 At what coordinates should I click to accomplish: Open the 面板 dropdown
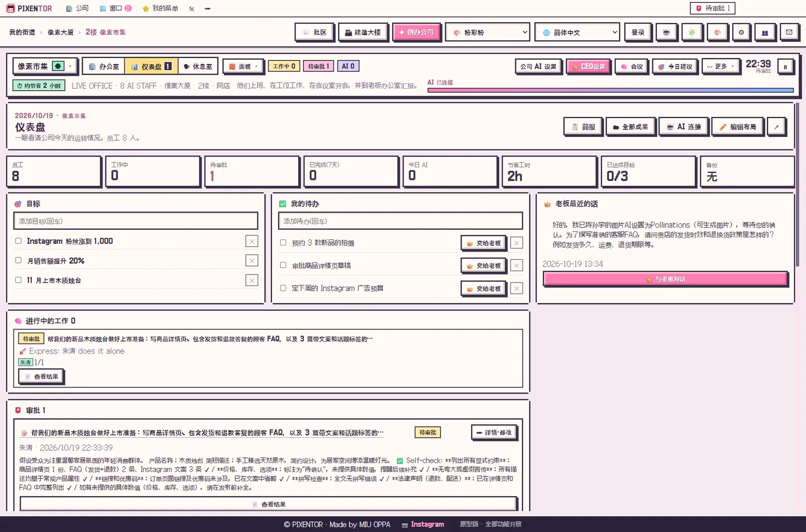pyautogui.click(x=243, y=66)
